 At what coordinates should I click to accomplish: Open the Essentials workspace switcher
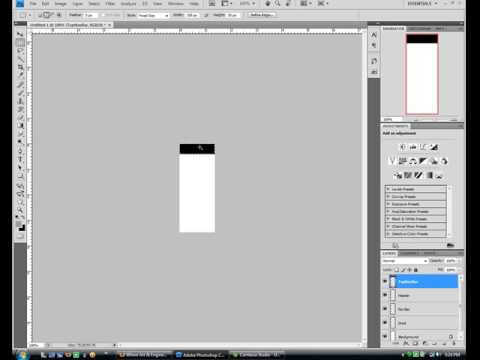pyautogui.click(x=422, y=4)
